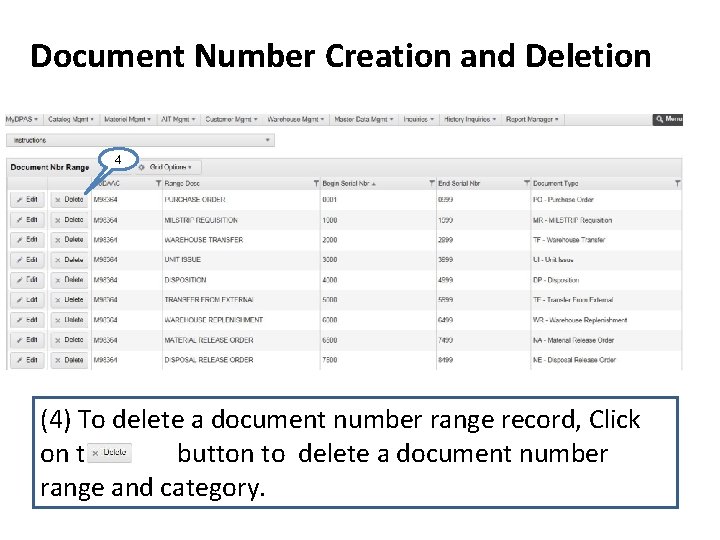
Task: Open the Master Data Mgmt menu
Action: click(x=364, y=119)
